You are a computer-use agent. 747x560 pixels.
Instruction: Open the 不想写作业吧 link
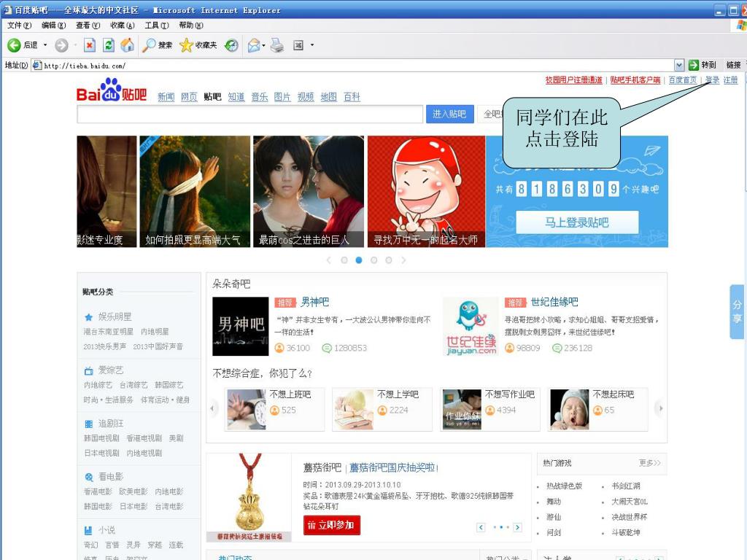coord(510,394)
